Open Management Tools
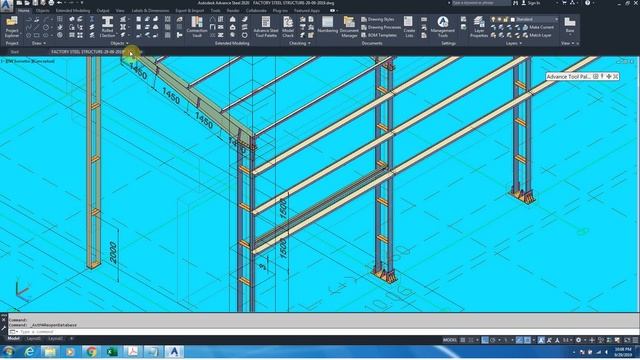 (x=442, y=27)
